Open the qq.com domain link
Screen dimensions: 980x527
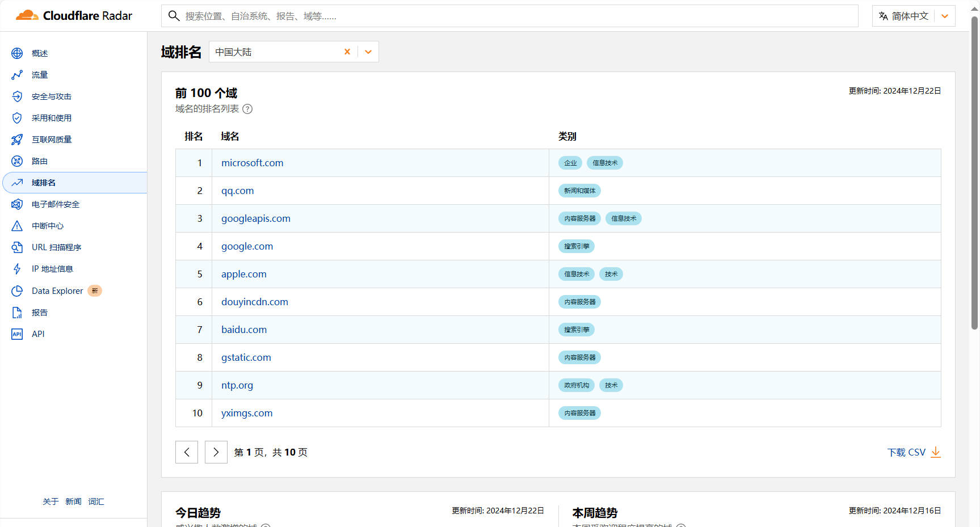237,191
